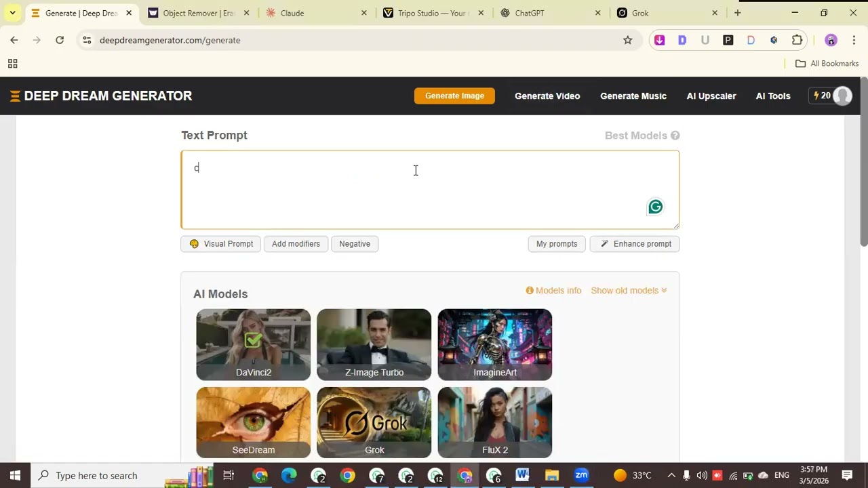Show hidden system tray icons
This screenshot has width=868, height=488.
click(671, 475)
